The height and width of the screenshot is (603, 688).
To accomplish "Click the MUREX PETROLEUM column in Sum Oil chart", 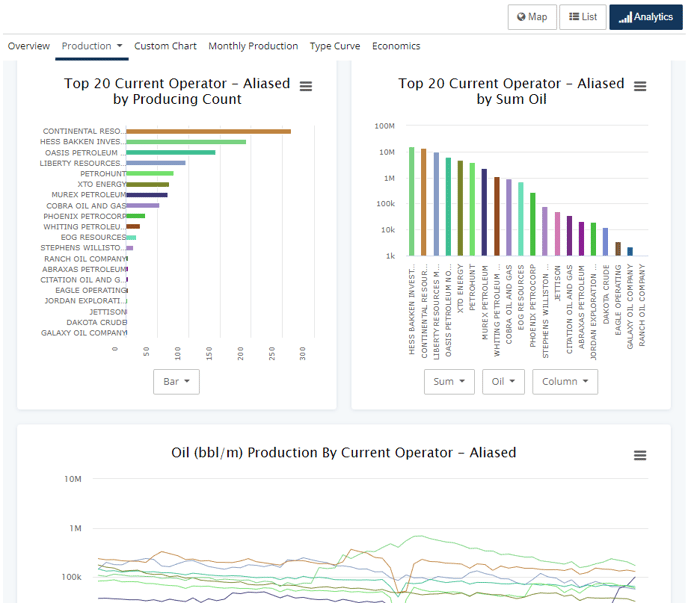I will click(x=484, y=212).
